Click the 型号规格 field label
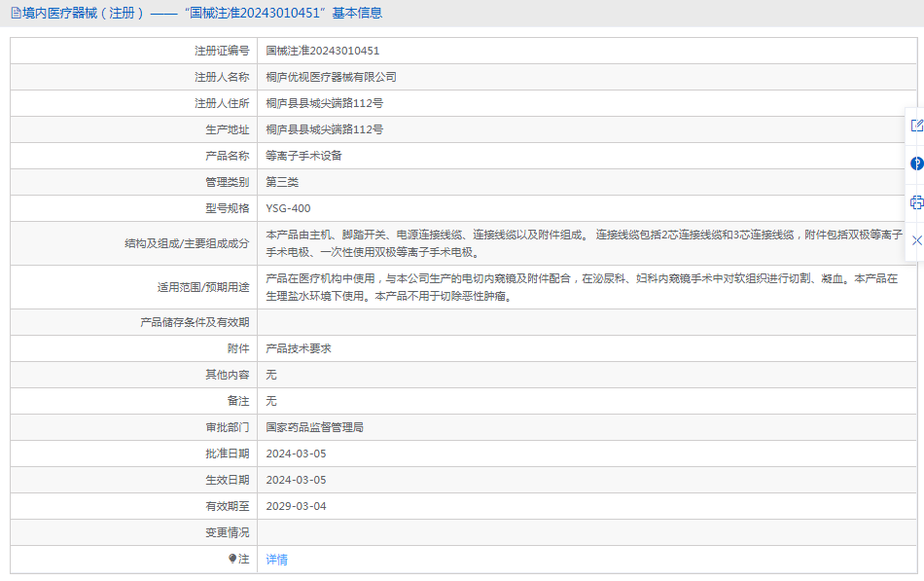The height and width of the screenshot is (581, 924). click(228, 208)
